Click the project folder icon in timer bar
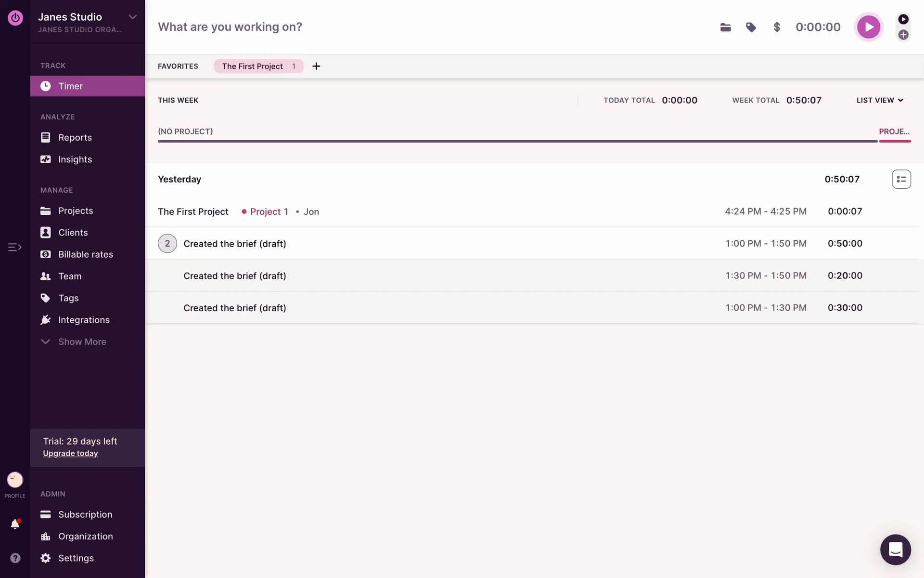The image size is (924, 578). [x=725, y=27]
